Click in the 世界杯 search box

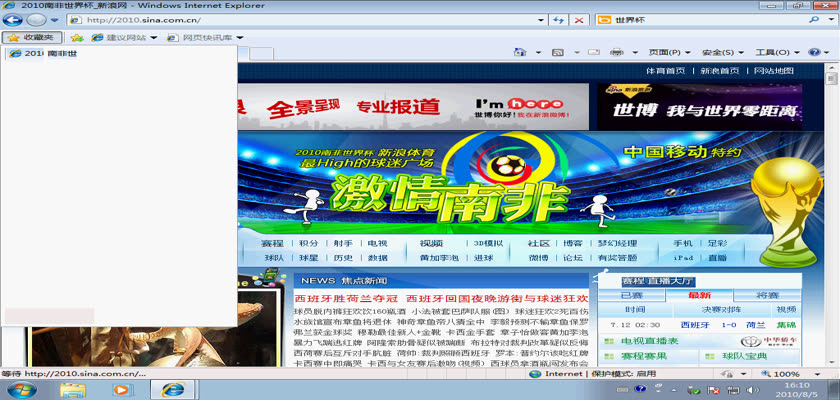tap(700, 19)
